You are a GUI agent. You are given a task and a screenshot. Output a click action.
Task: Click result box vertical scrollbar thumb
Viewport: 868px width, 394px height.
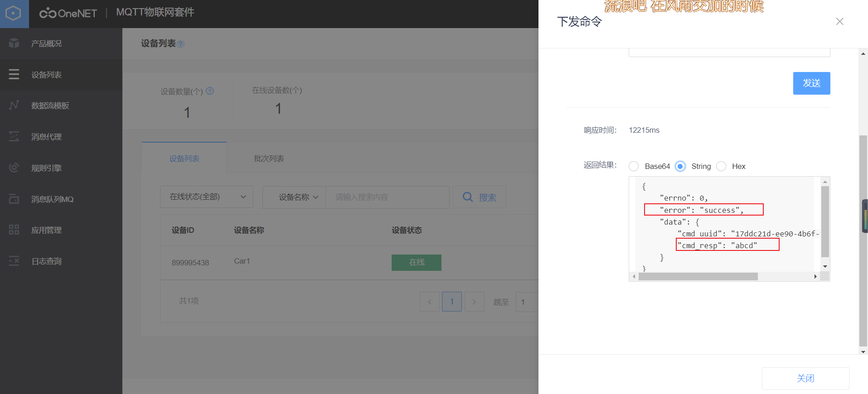[x=825, y=221]
